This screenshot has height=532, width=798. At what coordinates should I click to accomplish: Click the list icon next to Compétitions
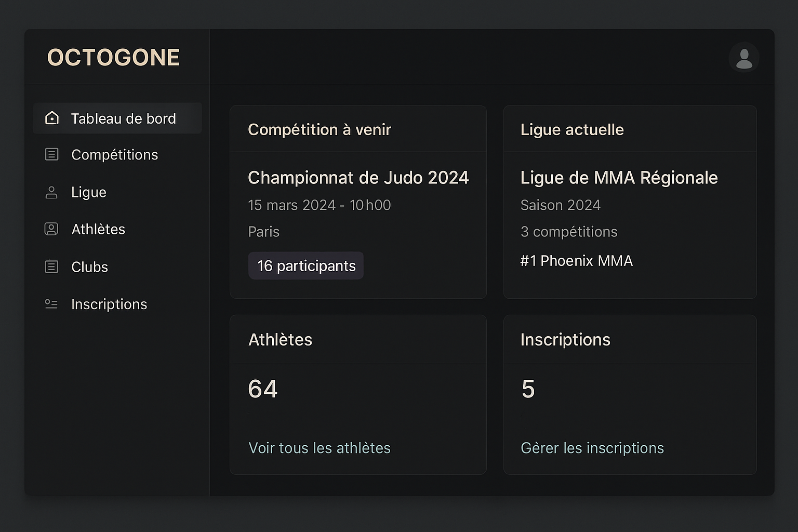point(51,154)
